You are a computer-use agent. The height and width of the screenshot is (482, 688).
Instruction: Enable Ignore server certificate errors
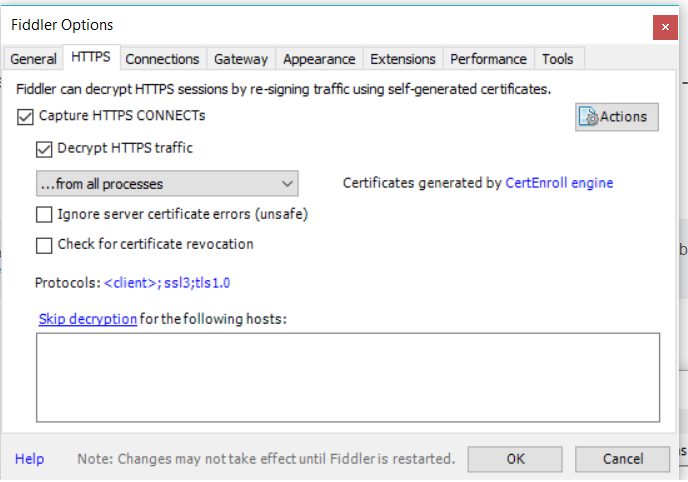[44, 214]
